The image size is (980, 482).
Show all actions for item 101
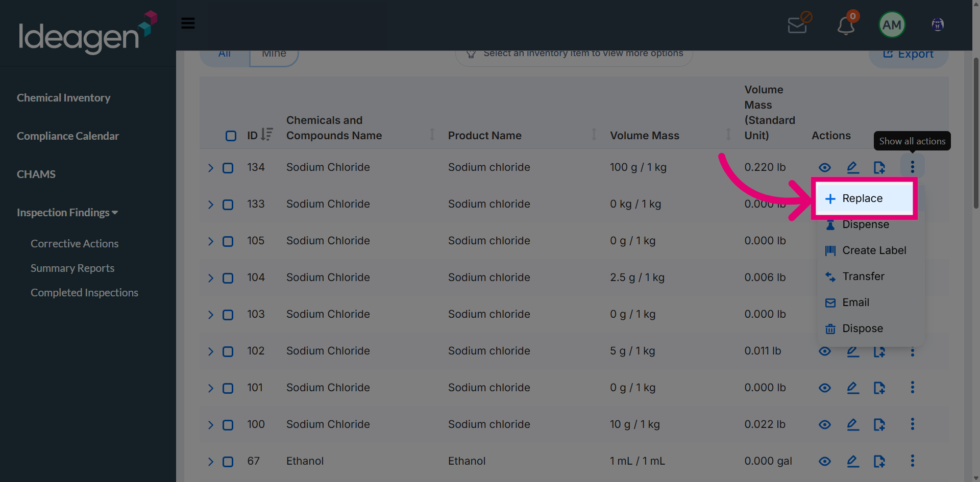(x=913, y=387)
